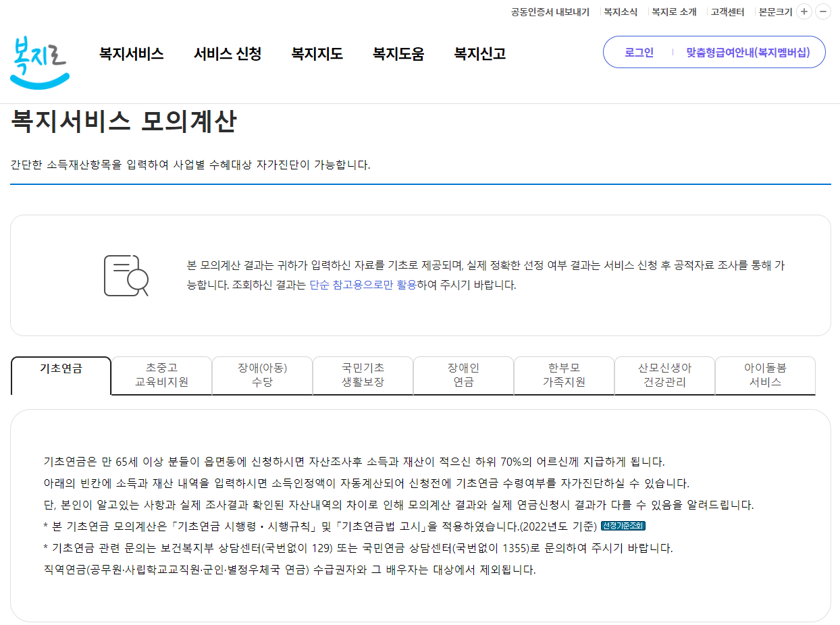
Task: Switch to the 아이돌봄 서비스 tab
Action: (765, 376)
